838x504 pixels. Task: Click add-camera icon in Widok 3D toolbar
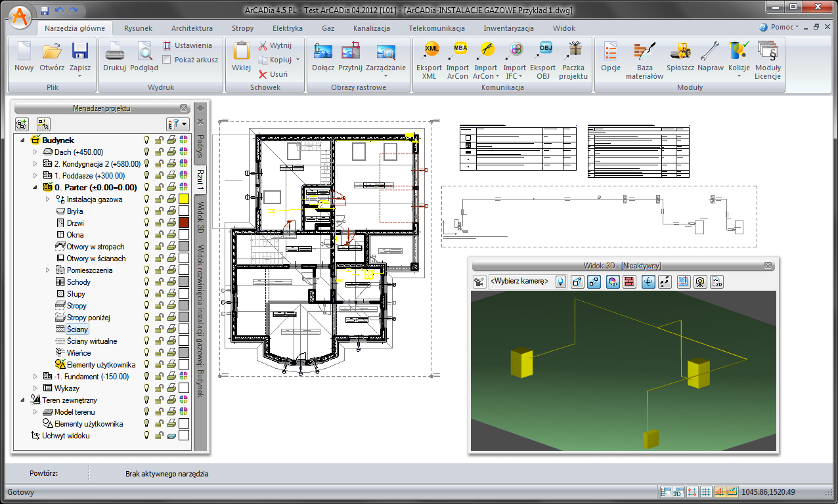(x=478, y=282)
